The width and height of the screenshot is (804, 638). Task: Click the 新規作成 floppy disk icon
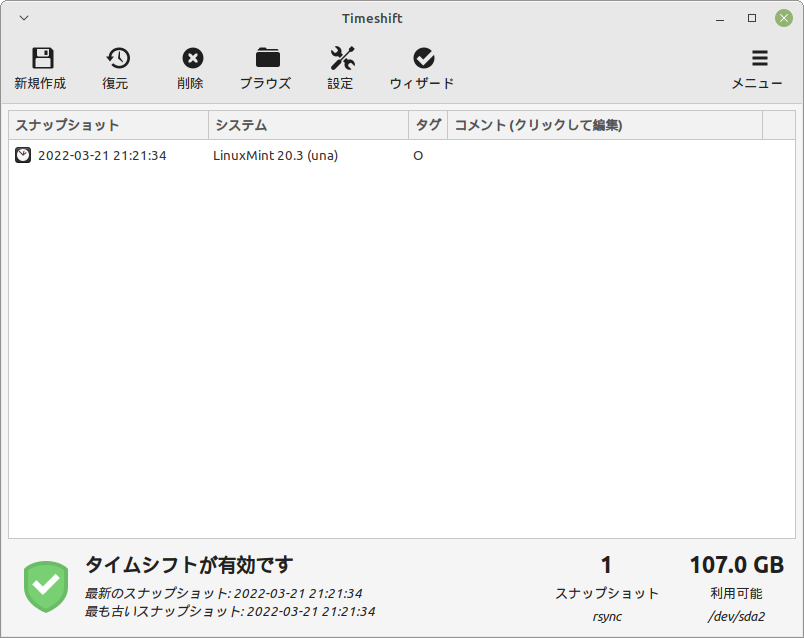(x=43, y=58)
